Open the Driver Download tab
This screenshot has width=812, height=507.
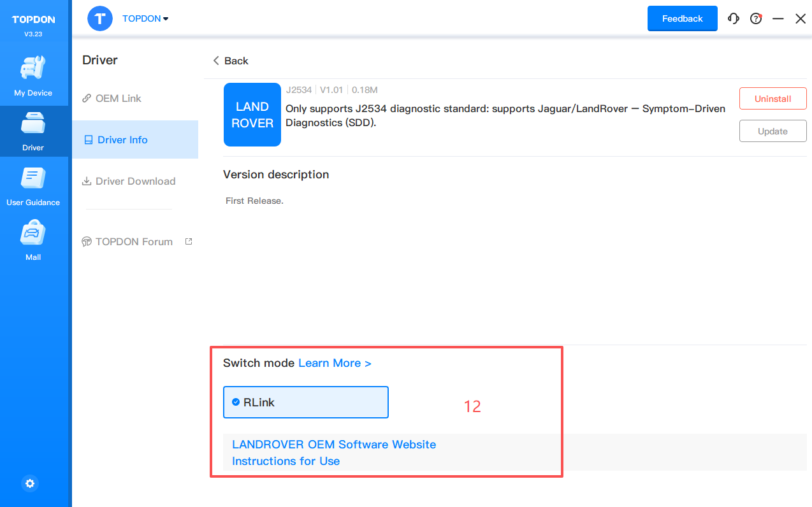tap(135, 181)
